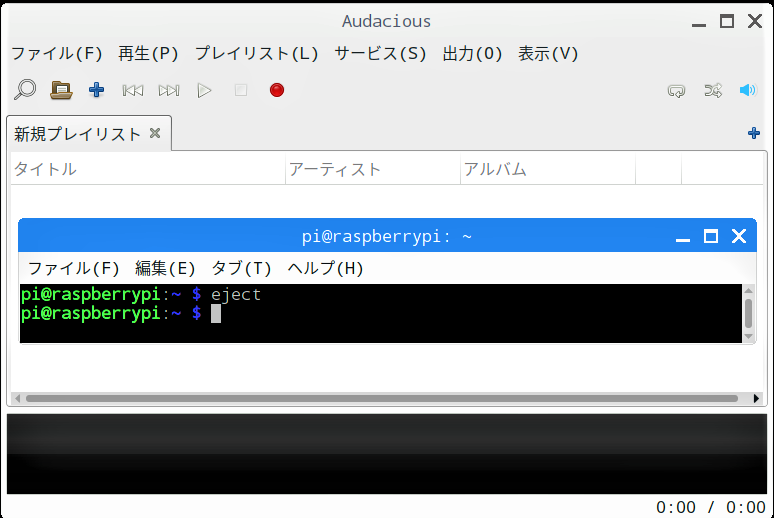Click the open files folder icon
This screenshot has height=518, width=774.
[61, 90]
